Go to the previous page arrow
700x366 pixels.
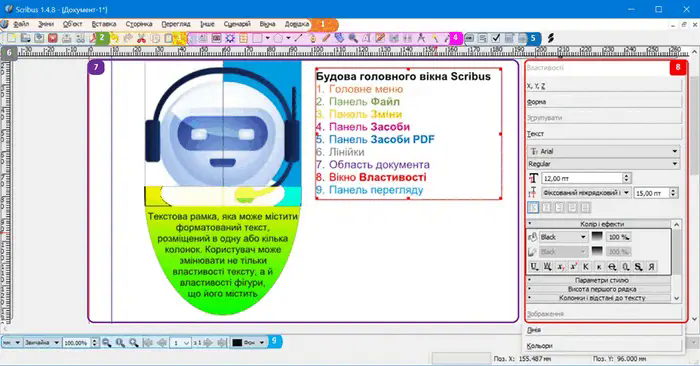(x=162, y=342)
